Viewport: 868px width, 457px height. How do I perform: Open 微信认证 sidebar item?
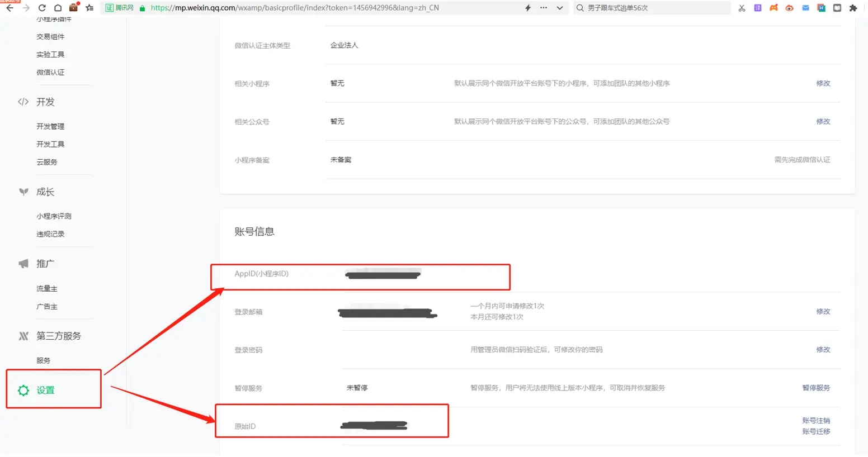pyautogui.click(x=50, y=72)
